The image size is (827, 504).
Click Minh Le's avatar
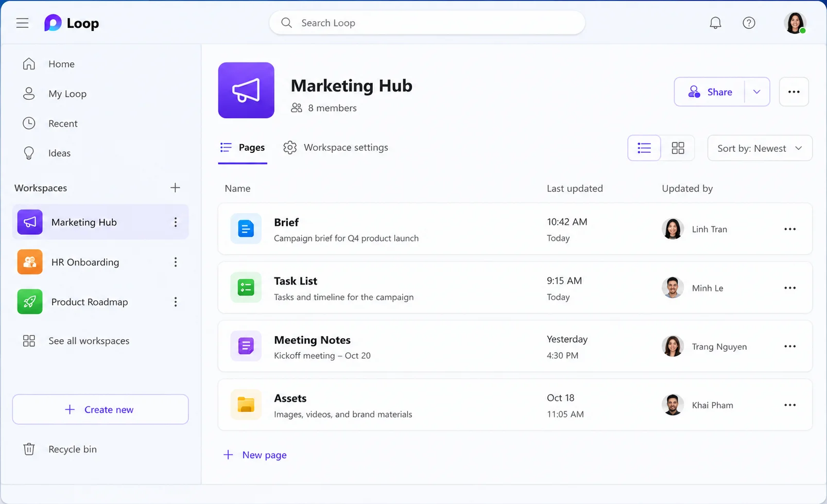pyautogui.click(x=673, y=288)
